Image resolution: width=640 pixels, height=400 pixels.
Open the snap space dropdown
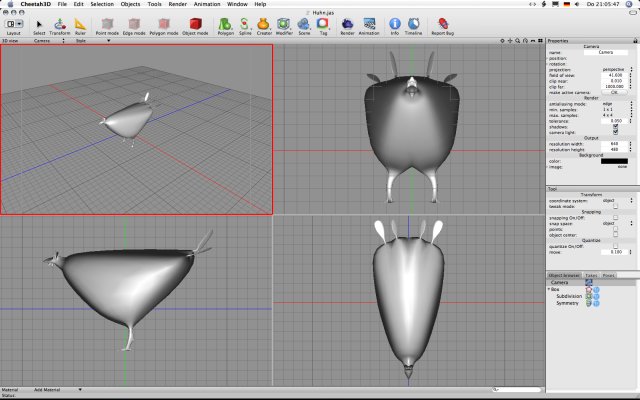(x=617, y=224)
